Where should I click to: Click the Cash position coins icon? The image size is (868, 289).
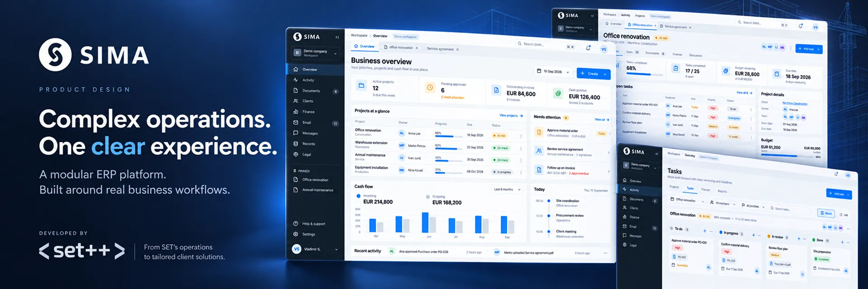pyautogui.click(x=558, y=93)
